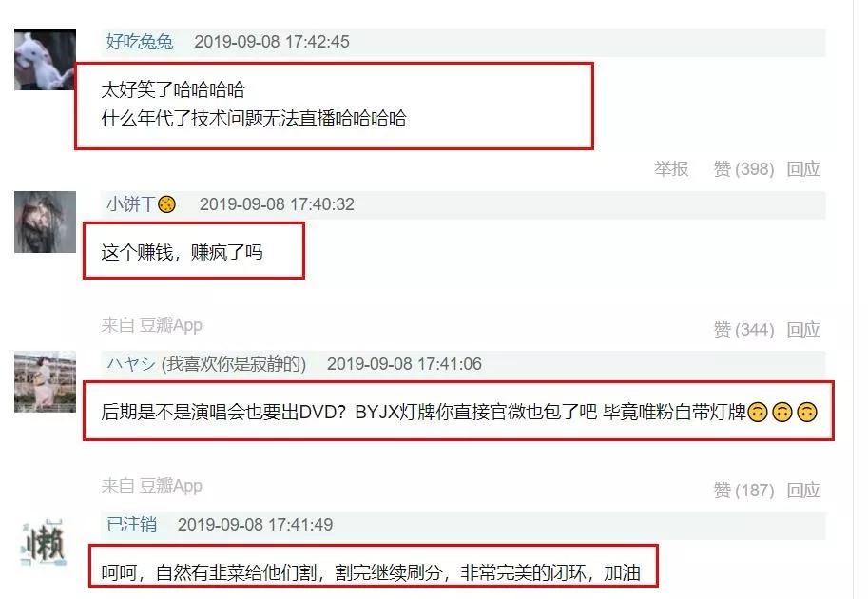Image resolution: width=868 pixels, height=599 pixels.
Task: Open 懒 avatar of 已注销 user
Action: (x=45, y=543)
